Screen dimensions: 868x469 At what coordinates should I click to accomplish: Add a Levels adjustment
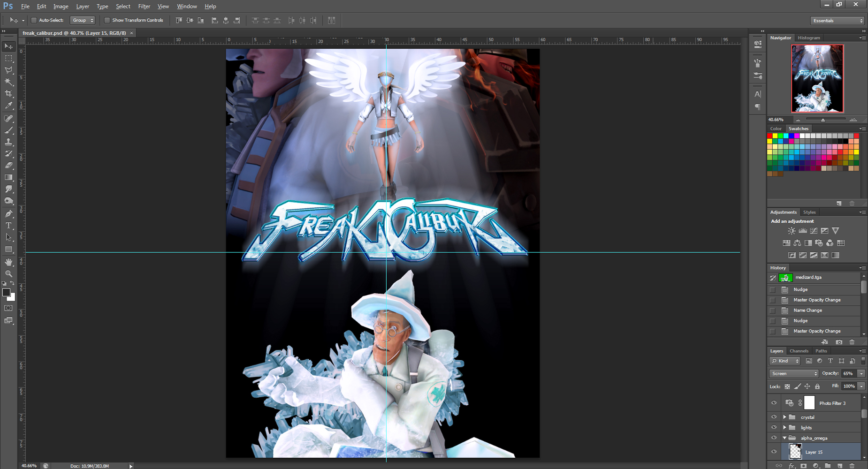[x=803, y=231]
